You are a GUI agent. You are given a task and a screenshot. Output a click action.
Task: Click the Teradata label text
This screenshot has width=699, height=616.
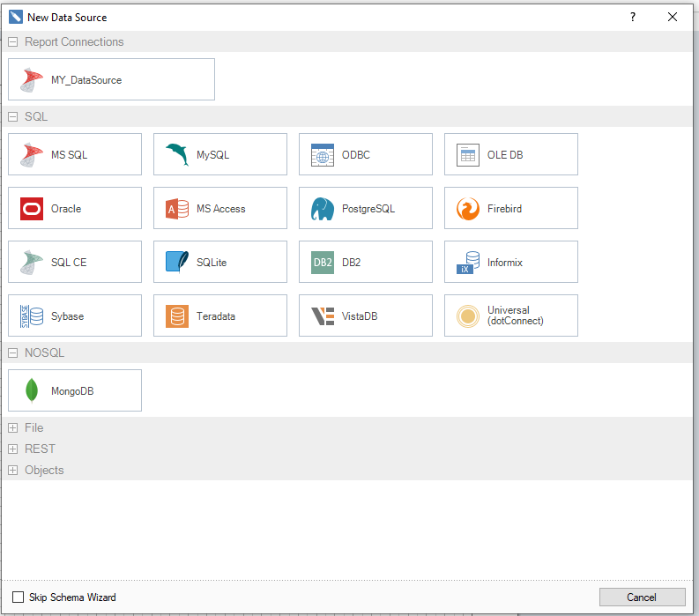[x=216, y=316]
